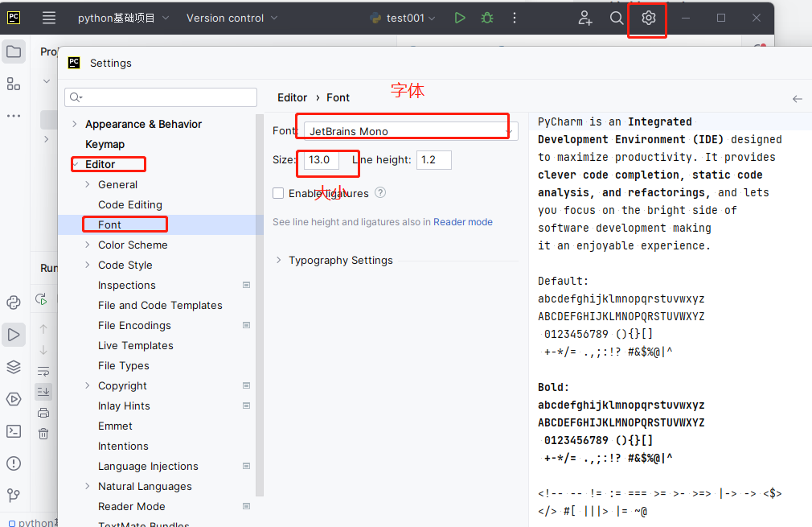Open the Project folder tool window

tap(14, 51)
